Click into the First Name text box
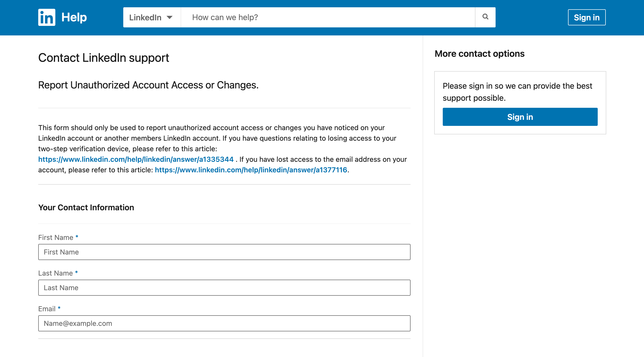The width and height of the screenshot is (644, 357). 224,252
